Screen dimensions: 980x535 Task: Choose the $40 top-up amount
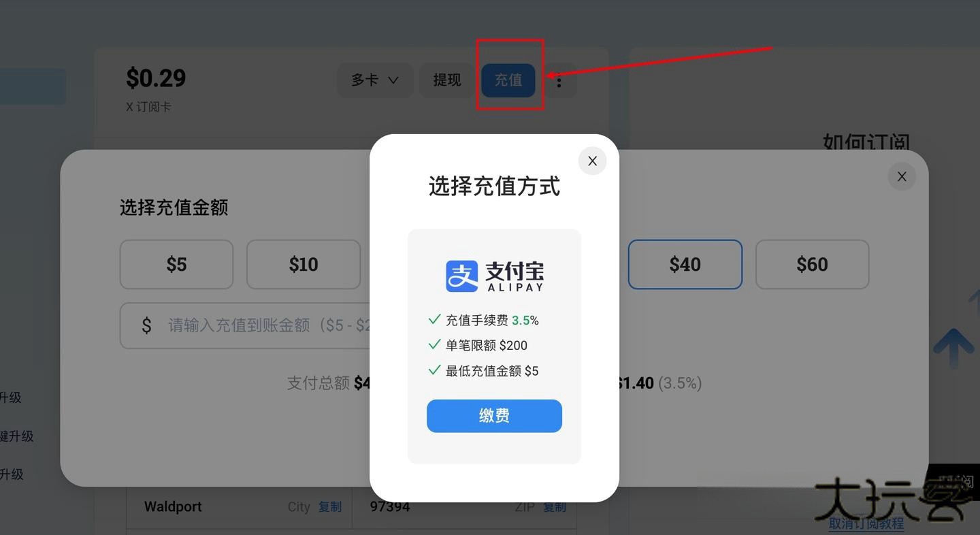point(685,264)
